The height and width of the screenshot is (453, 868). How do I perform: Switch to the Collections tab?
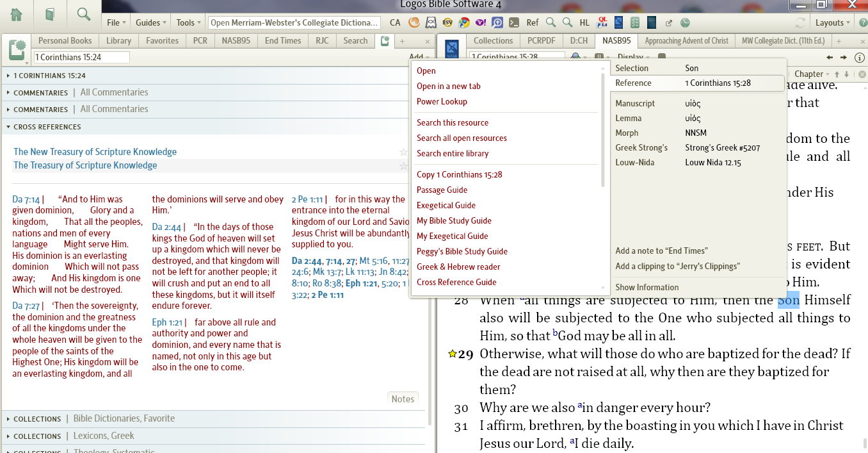tap(493, 40)
